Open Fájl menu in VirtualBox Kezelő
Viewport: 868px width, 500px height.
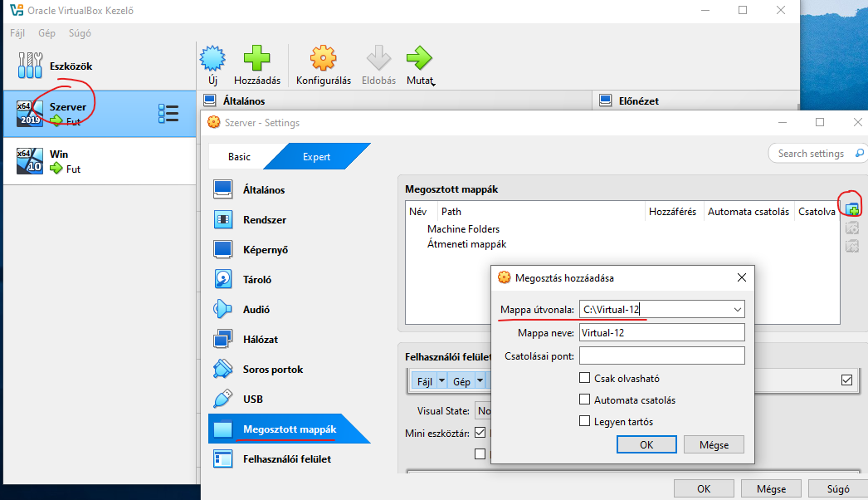click(17, 33)
